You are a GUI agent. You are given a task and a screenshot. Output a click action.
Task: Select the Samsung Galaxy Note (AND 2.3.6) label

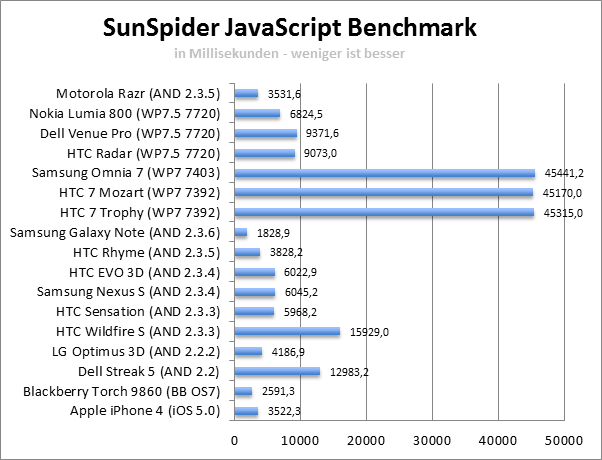(x=115, y=233)
